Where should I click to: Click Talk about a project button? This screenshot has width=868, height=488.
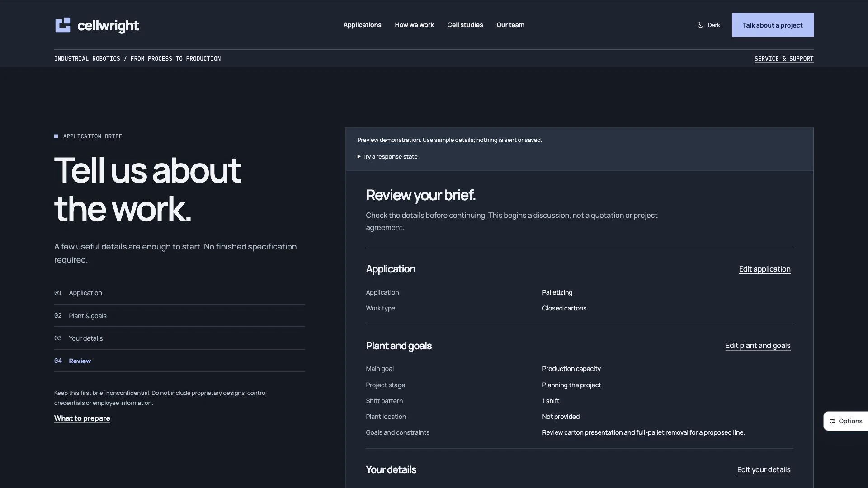773,25
